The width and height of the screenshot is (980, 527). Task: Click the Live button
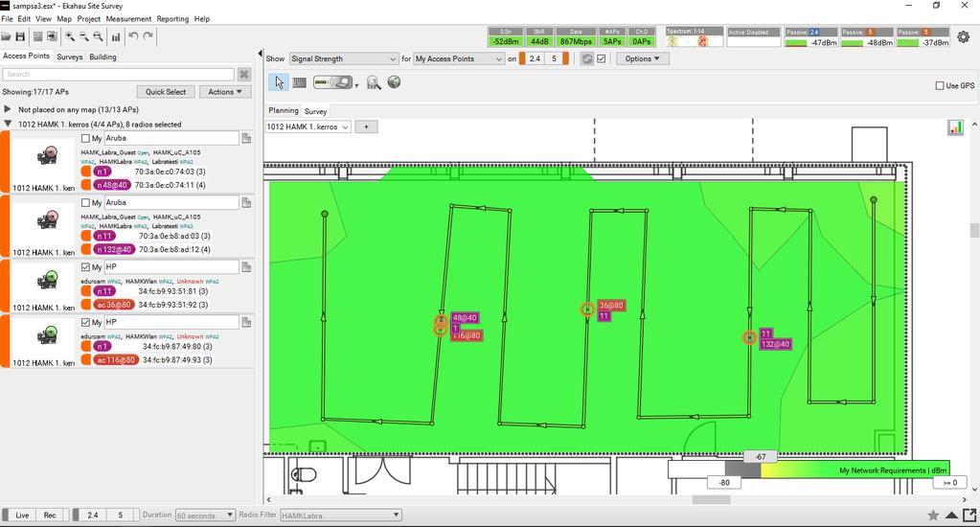[22, 516]
